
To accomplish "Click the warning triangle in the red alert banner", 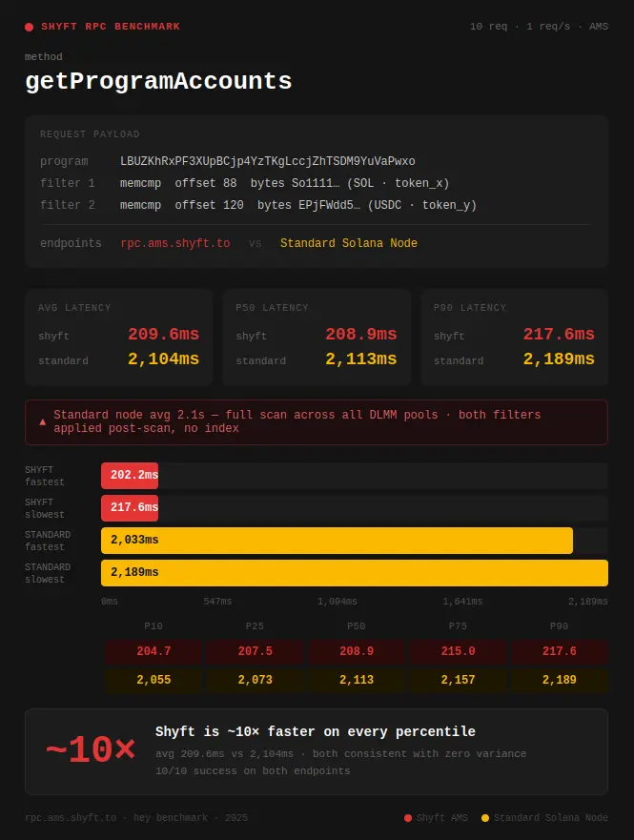I will coord(42,422).
